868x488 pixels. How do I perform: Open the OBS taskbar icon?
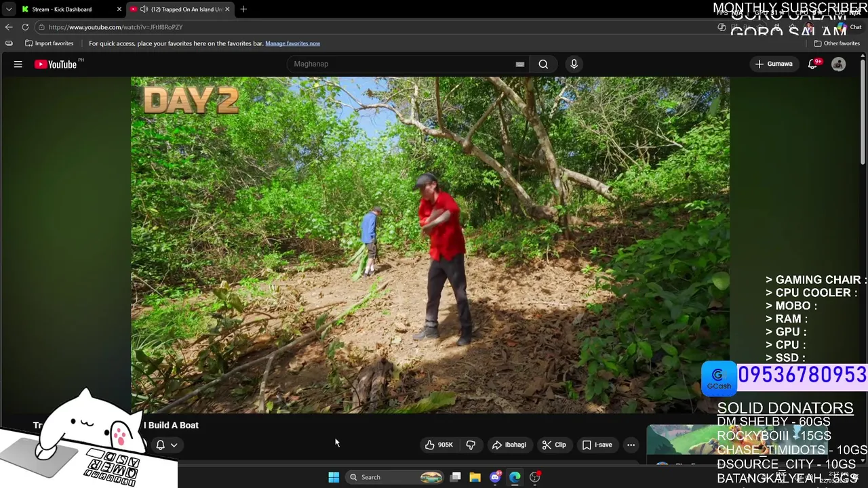[x=535, y=477]
